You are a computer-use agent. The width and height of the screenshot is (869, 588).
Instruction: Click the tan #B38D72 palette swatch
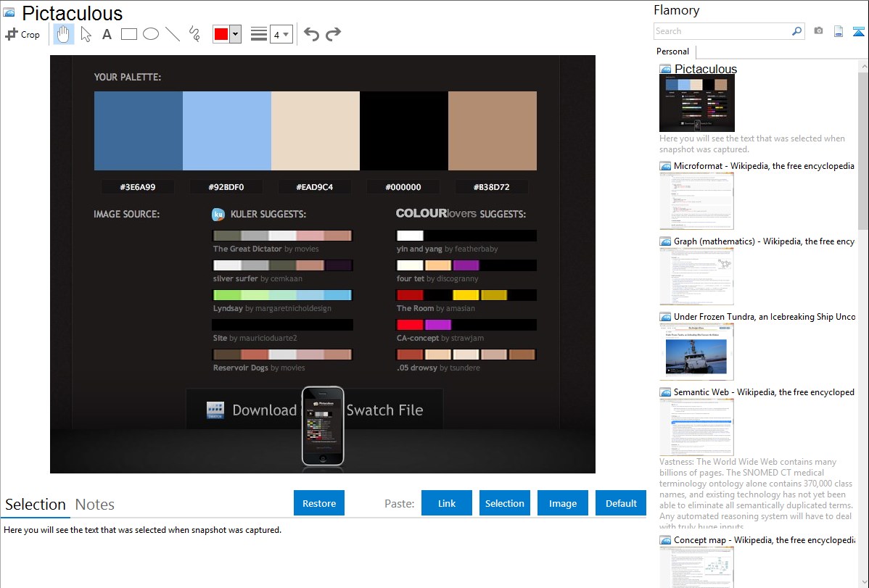(x=492, y=131)
